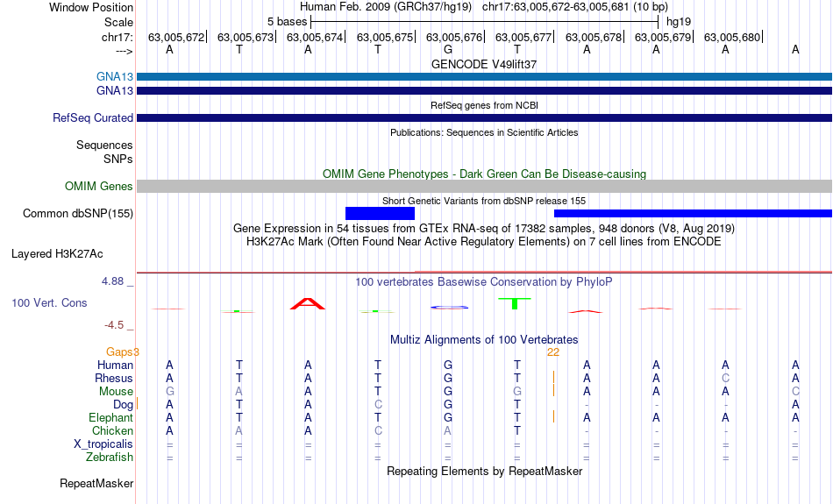The image size is (833, 504).
Task: Click the RefSeq genes from NCBI title
Action: tap(484, 105)
